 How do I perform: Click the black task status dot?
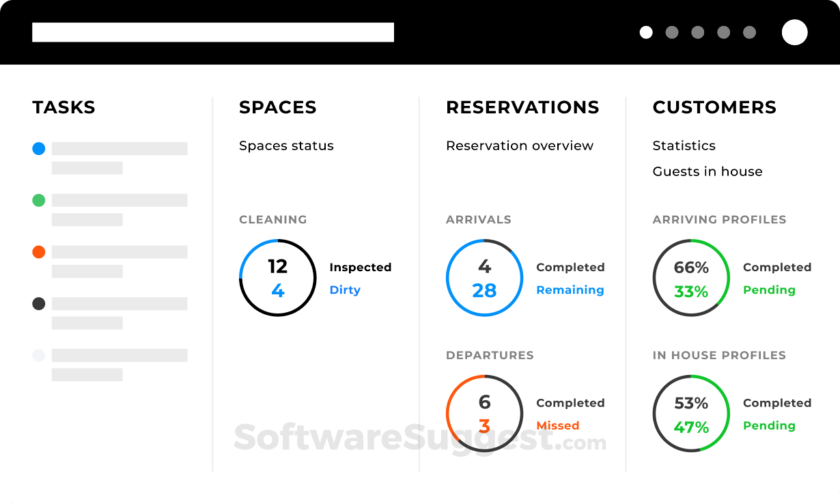click(39, 303)
